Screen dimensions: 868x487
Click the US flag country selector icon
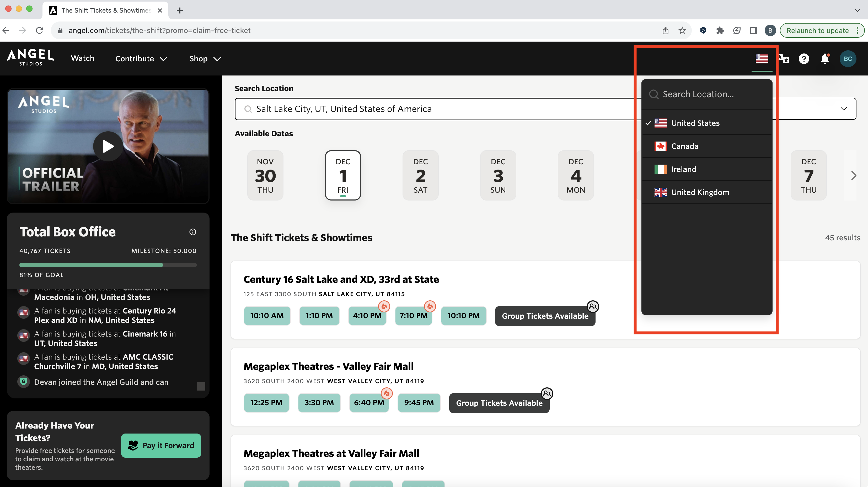[x=762, y=59]
